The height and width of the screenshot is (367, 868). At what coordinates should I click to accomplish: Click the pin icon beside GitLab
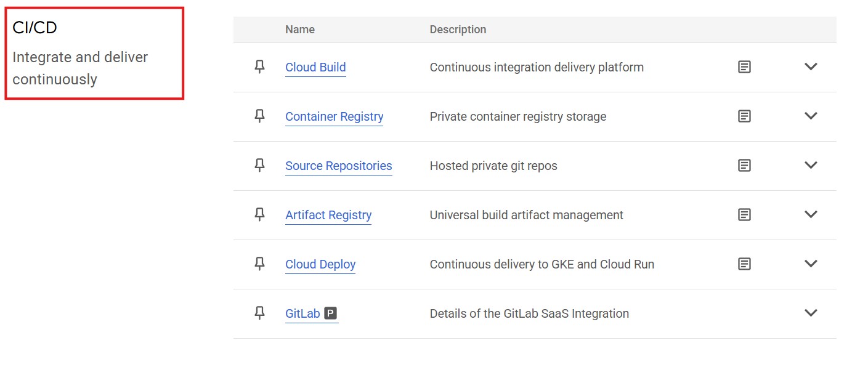tap(259, 313)
